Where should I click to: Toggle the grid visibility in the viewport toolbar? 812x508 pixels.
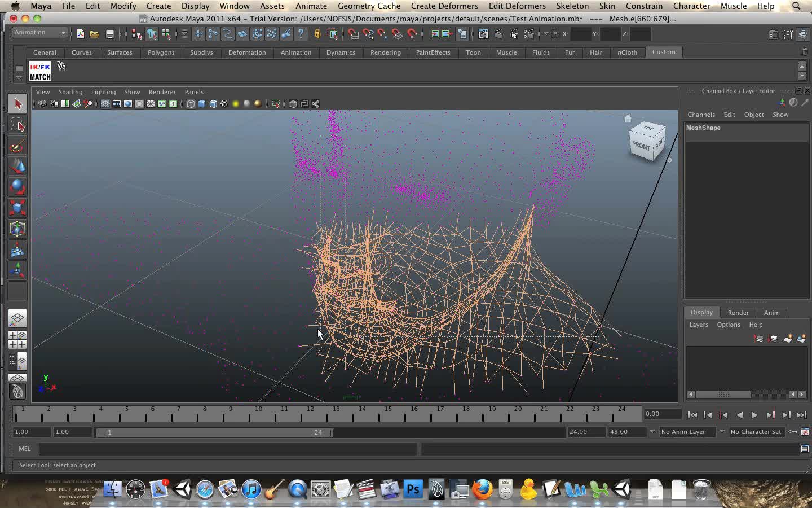pyautogui.click(x=104, y=104)
